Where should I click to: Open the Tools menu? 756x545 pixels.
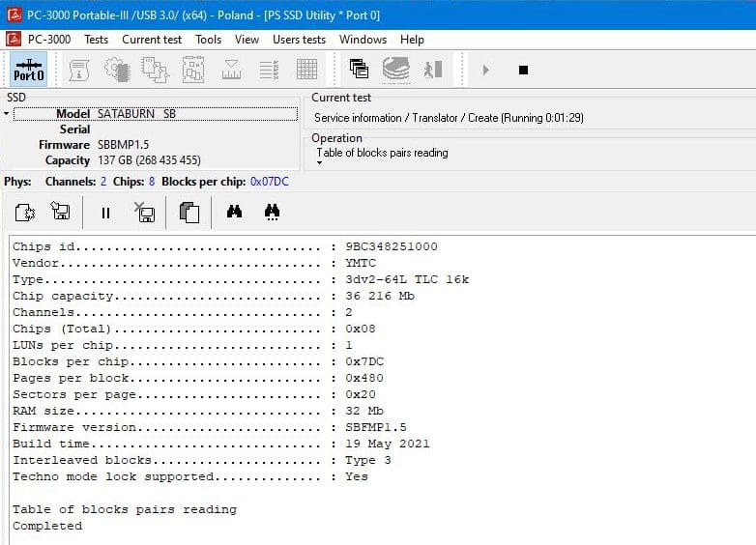pos(208,40)
